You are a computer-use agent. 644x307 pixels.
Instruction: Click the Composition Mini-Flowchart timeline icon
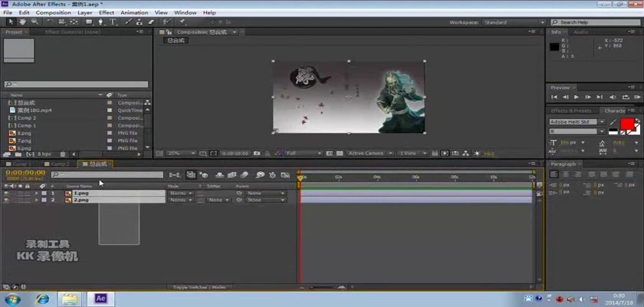pos(175,175)
